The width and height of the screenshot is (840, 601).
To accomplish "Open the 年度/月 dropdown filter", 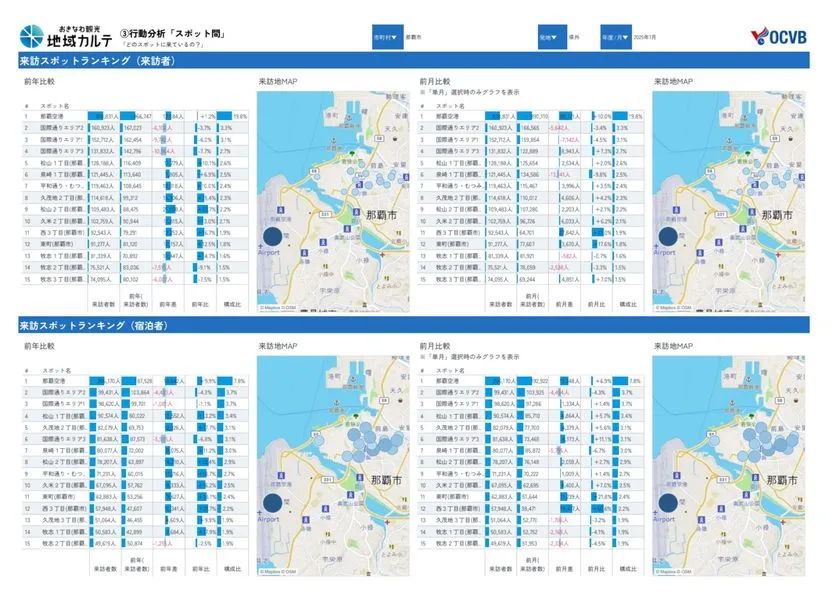I will click(x=615, y=37).
